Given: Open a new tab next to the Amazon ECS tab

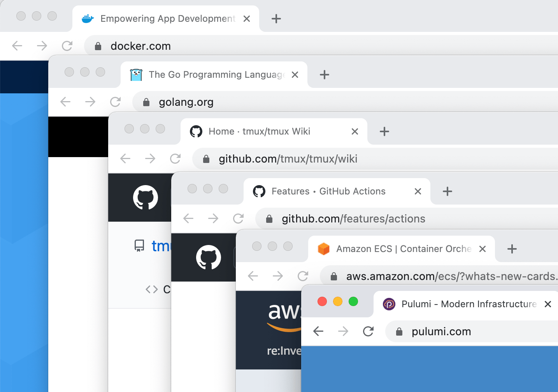Looking at the screenshot, I should (x=512, y=249).
